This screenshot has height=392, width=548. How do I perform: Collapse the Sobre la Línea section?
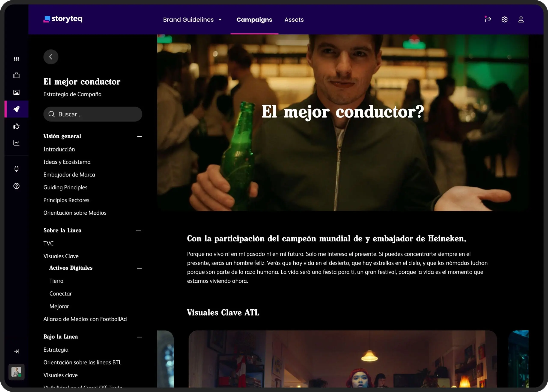point(138,231)
